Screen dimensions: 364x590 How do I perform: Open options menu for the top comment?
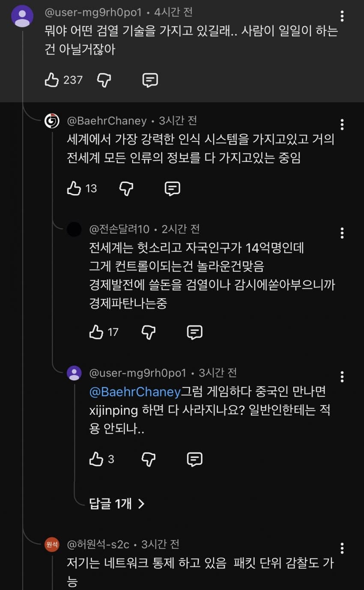tap(342, 16)
